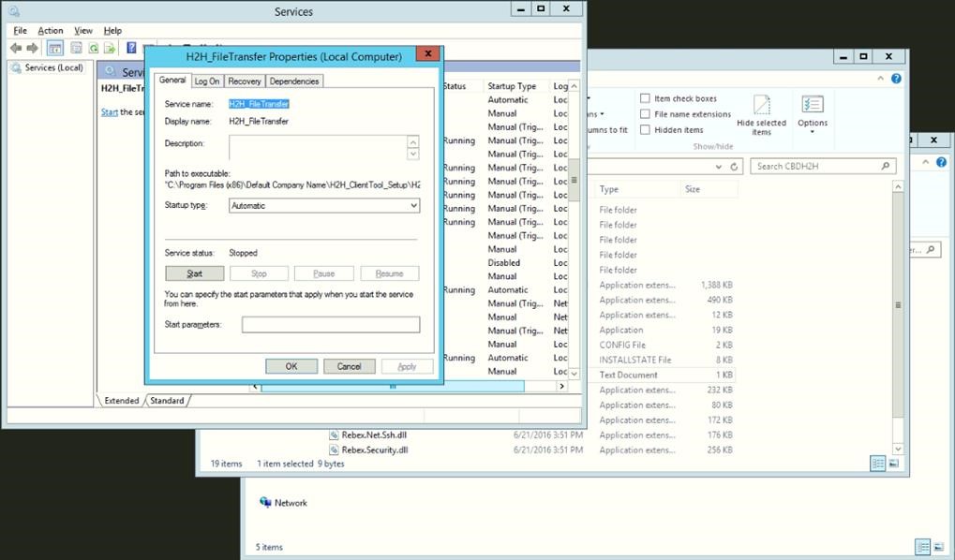Image resolution: width=955 pixels, height=560 pixels.
Task: Click the Rebex.Security.dll file icon
Action: coord(334,449)
